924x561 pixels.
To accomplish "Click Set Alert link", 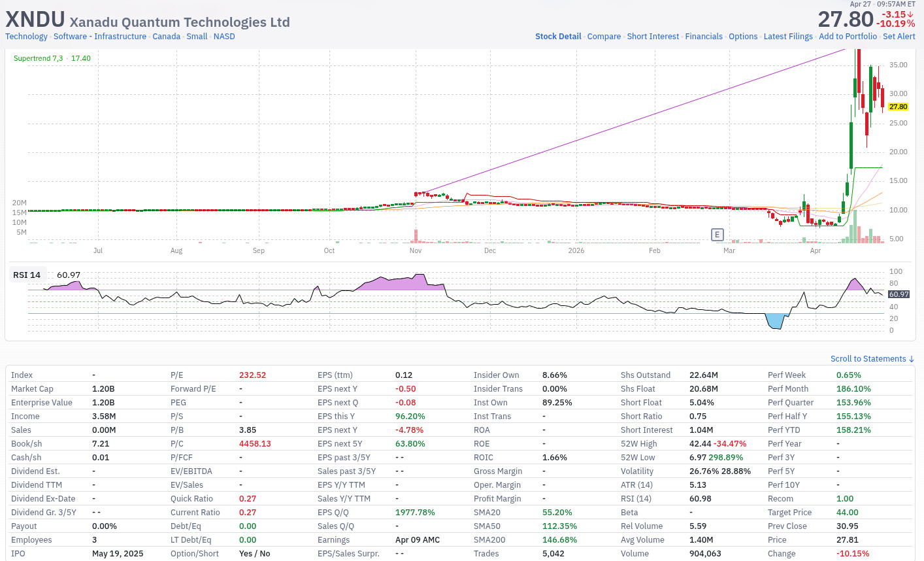I will coord(899,37).
